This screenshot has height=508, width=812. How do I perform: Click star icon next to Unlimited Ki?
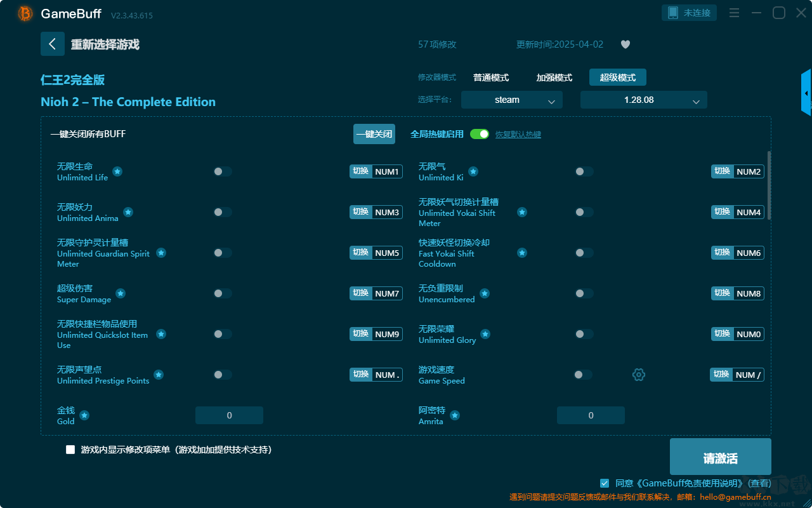pyautogui.click(x=473, y=171)
